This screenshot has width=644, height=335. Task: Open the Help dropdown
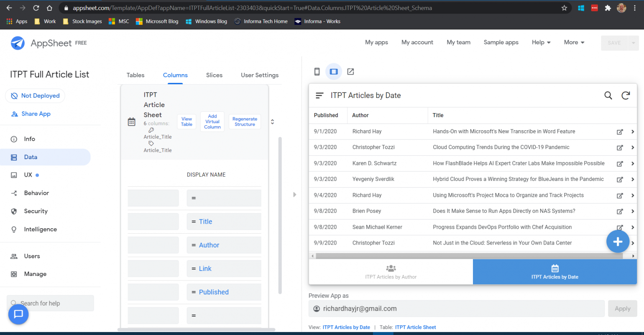(x=541, y=42)
